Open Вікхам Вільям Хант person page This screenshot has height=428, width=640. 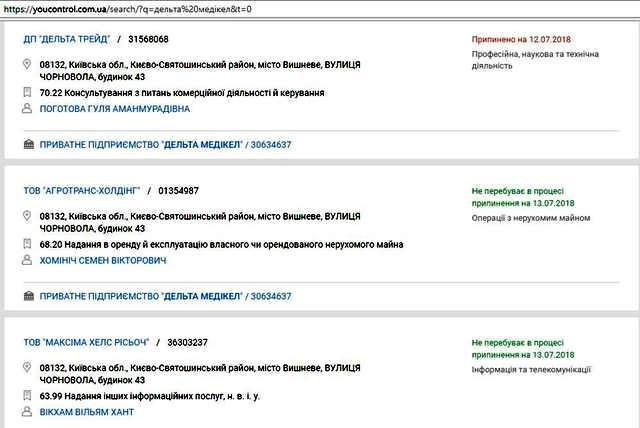pyautogui.click(x=86, y=411)
